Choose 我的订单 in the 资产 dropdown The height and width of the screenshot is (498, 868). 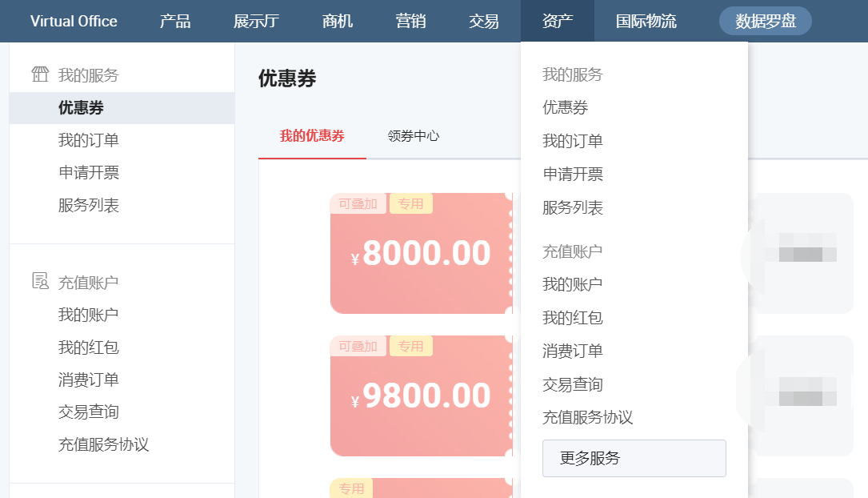click(572, 141)
